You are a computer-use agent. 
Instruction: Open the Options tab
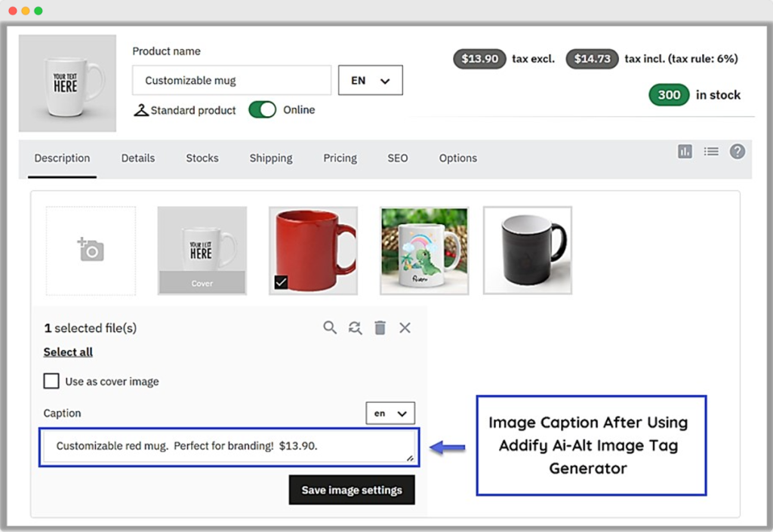click(x=458, y=158)
